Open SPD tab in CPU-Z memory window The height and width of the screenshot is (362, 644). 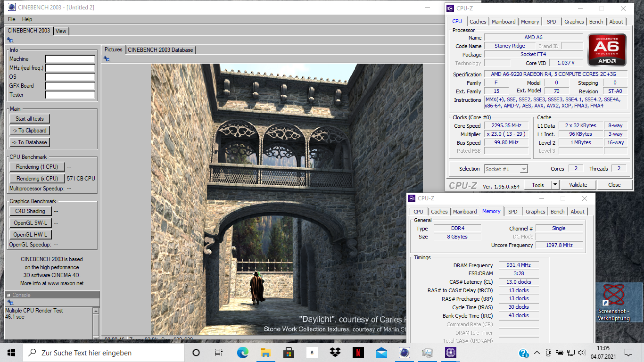point(513,212)
